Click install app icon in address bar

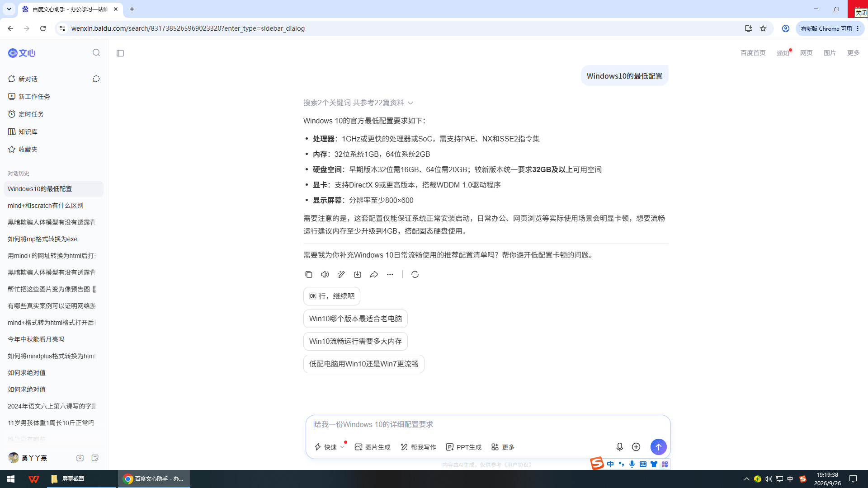pos(749,28)
